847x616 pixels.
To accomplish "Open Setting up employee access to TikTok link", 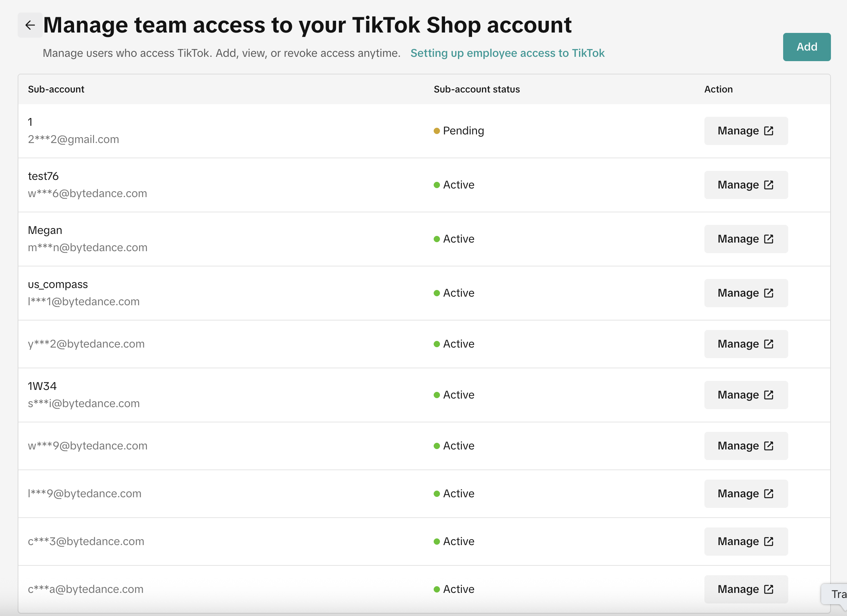I will click(x=507, y=53).
